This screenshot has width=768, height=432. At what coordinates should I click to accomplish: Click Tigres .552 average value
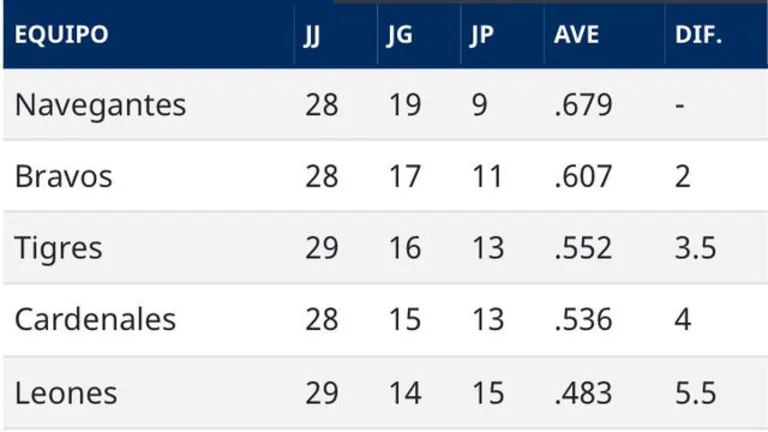(583, 248)
